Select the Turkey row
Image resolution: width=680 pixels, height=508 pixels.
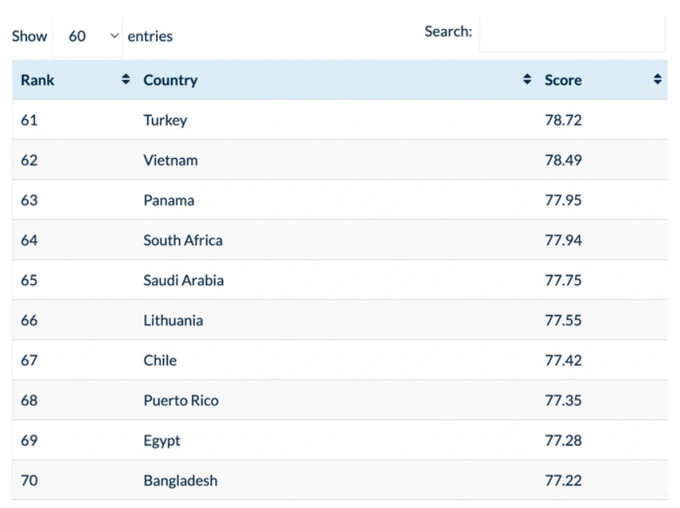click(x=340, y=120)
